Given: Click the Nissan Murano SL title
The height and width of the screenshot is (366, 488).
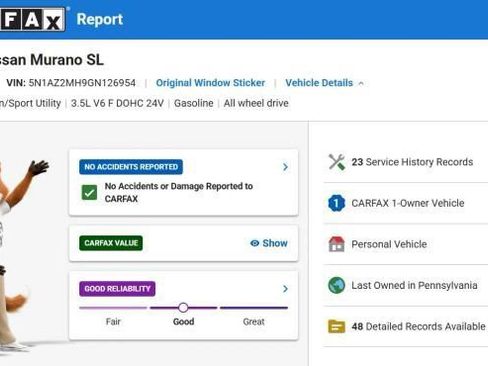Looking at the screenshot, I should point(52,60).
